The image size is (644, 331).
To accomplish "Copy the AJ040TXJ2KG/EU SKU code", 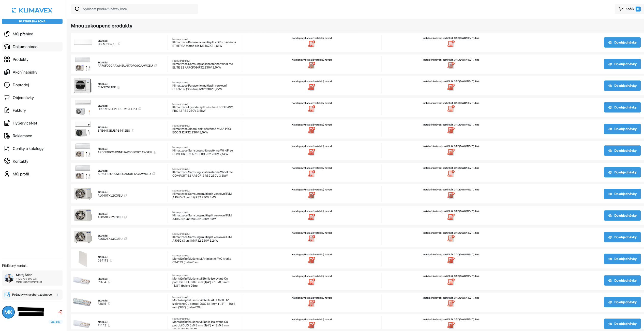I will pos(126,196).
